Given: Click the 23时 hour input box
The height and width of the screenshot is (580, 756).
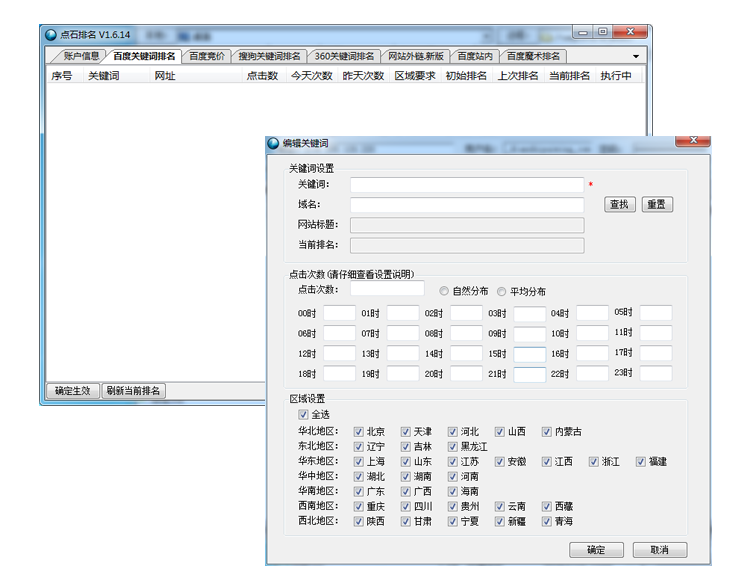Looking at the screenshot, I should pos(656,373).
